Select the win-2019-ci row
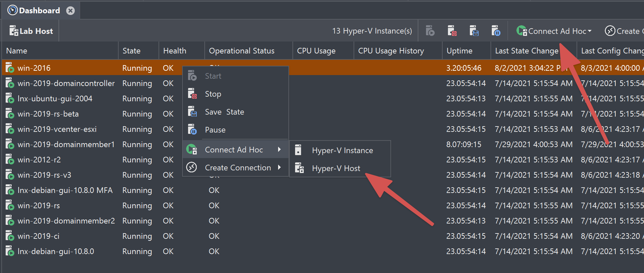644x273 pixels. pyautogui.click(x=38, y=236)
